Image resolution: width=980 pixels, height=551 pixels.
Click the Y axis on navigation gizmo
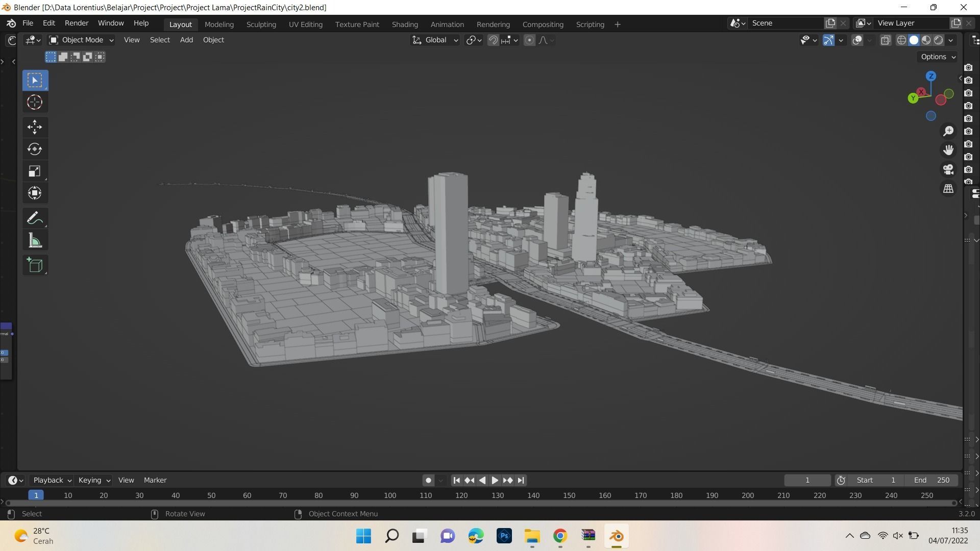click(x=913, y=98)
